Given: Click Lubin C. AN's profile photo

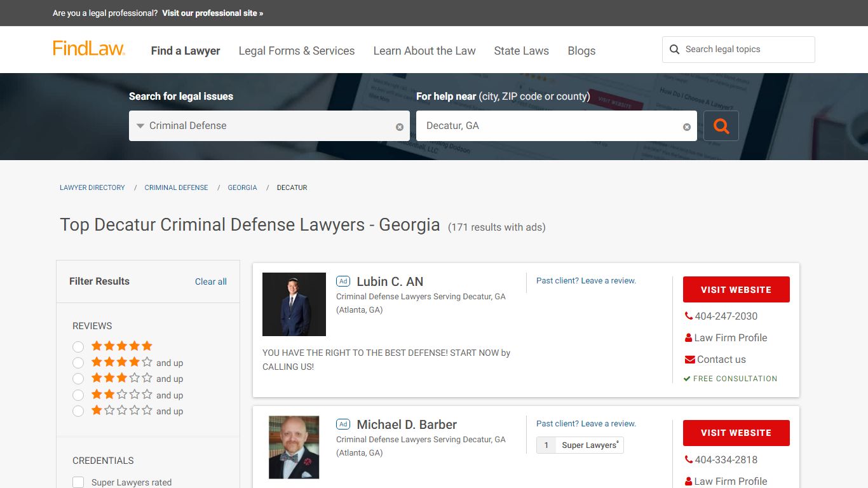Looking at the screenshot, I should click(x=294, y=304).
